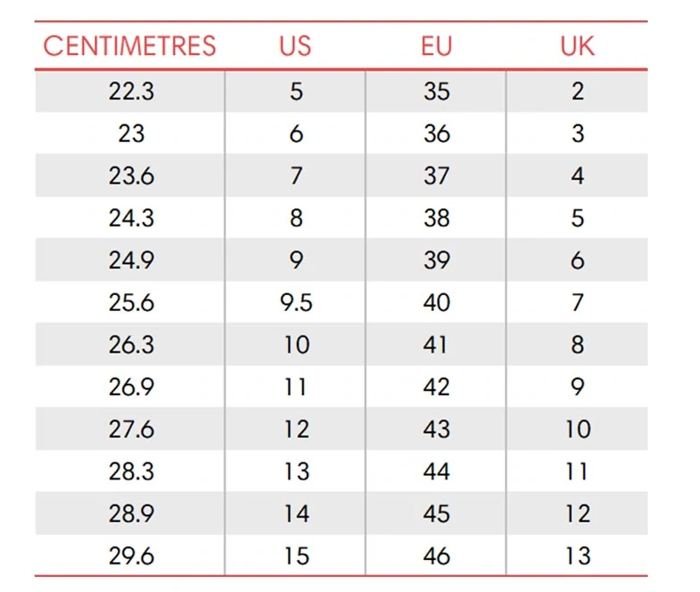Screen dimensions: 700x592
Task: Click the EU column header
Action: (x=436, y=46)
